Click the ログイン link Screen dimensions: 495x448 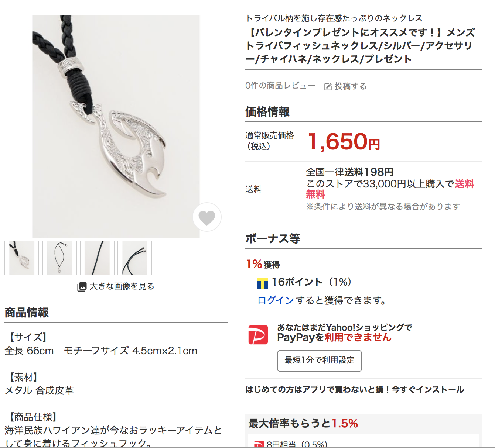[276, 300]
